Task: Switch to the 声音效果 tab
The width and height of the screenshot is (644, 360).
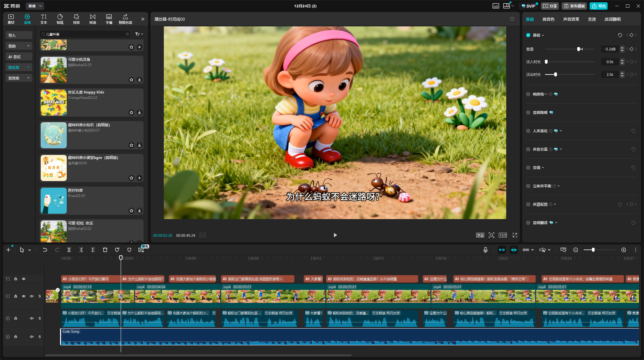Action: tap(571, 19)
